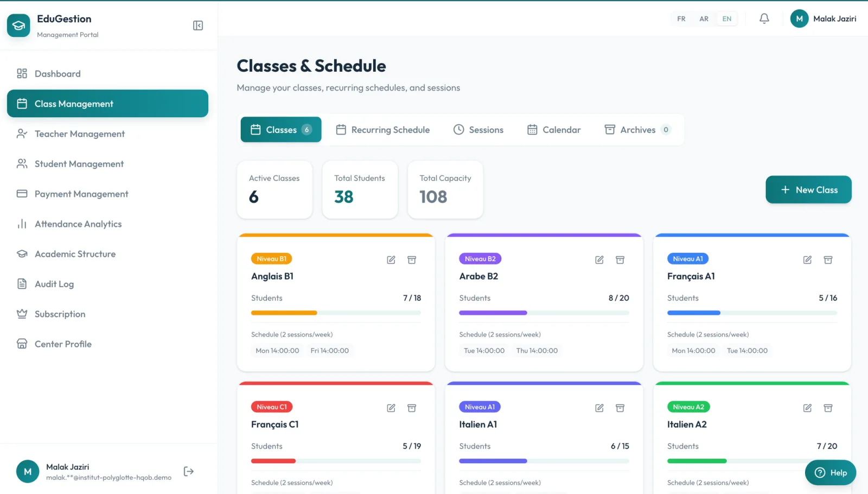Switch language to FR
This screenshot has width=868, height=494.
point(681,19)
